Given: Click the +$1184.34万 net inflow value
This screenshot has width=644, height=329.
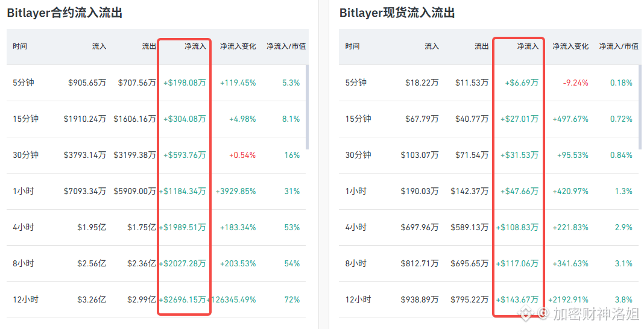Looking at the screenshot, I should tap(183, 191).
